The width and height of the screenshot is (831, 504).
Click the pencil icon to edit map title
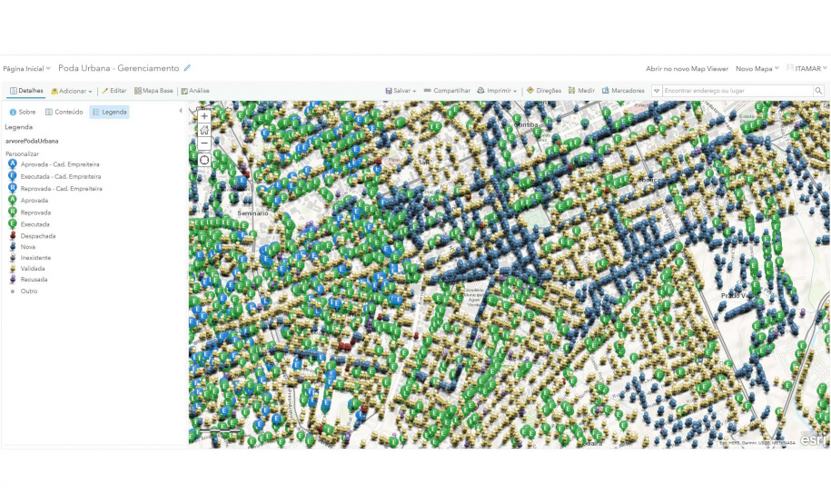(188, 68)
